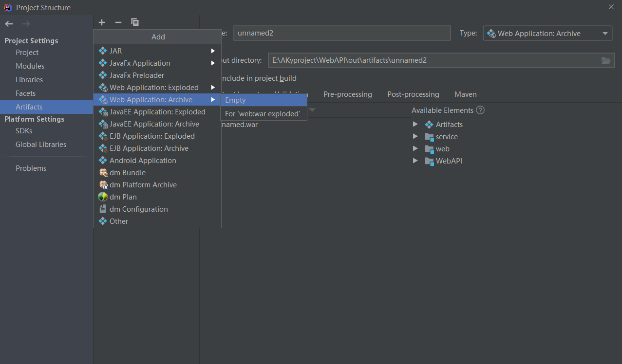Select dm Configuration in the Add list
The height and width of the screenshot is (364, 622).
point(138,209)
